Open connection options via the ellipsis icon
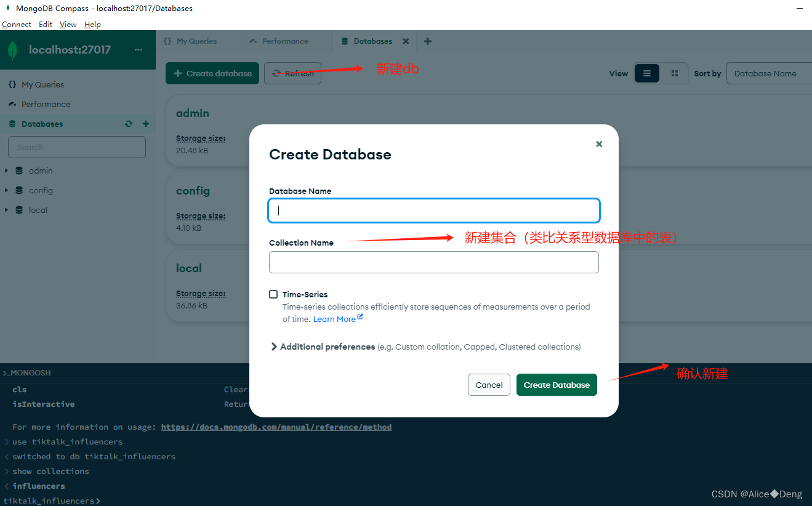 click(x=138, y=50)
